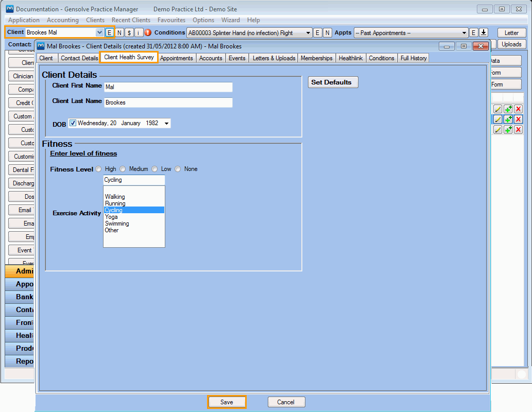532x412 pixels.
Task: Click the download arrow beside the Appts dropdown
Action: (484, 32)
